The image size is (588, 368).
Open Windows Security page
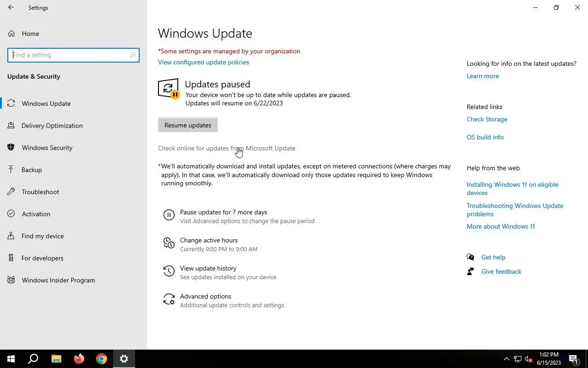coord(73,148)
